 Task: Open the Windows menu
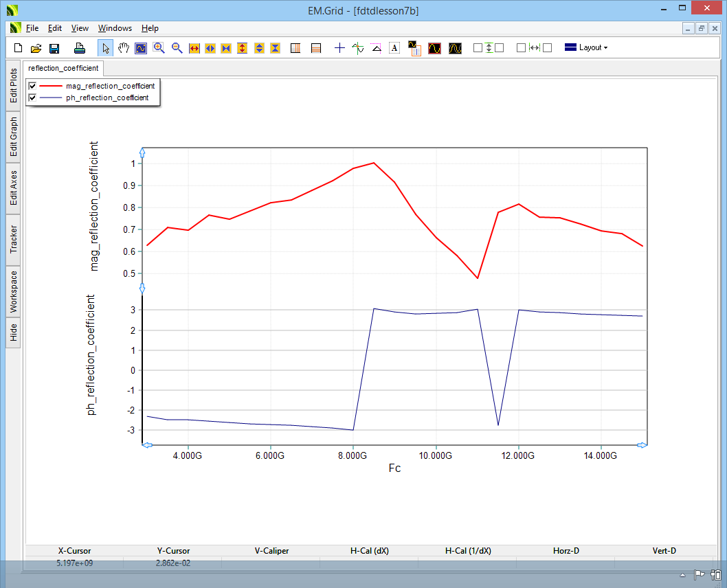point(115,28)
